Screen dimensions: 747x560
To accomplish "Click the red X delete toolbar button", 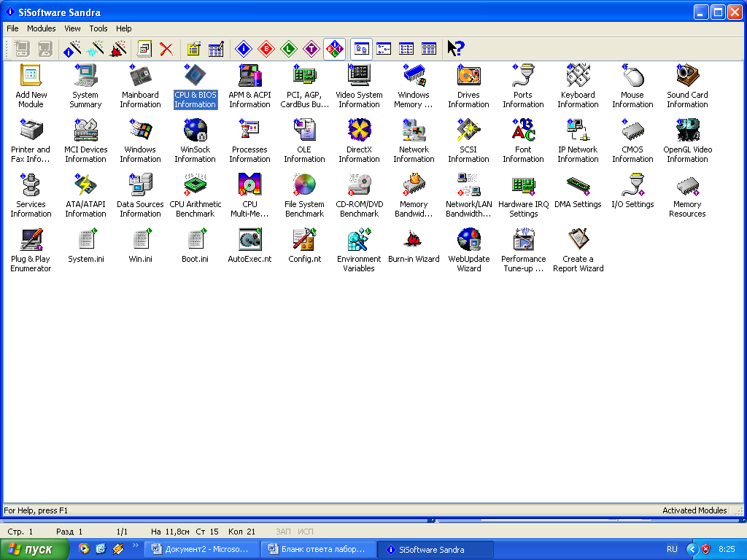I will pyautogui.click(x=166, y=49).
